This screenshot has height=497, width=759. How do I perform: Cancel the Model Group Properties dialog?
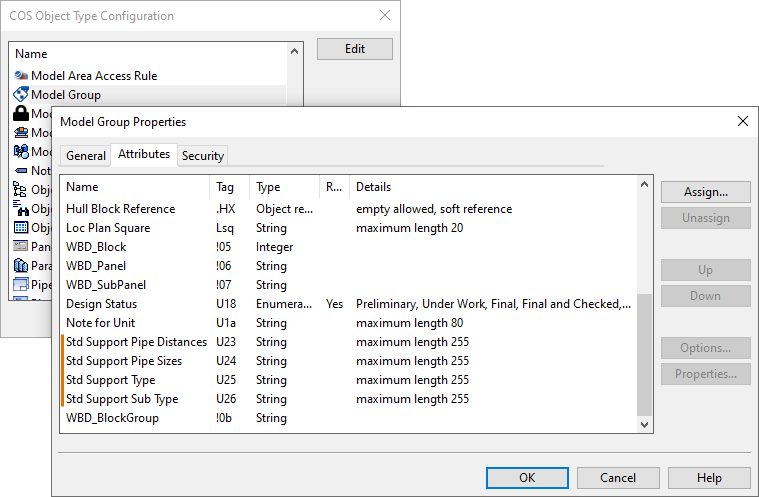[618, 478]
